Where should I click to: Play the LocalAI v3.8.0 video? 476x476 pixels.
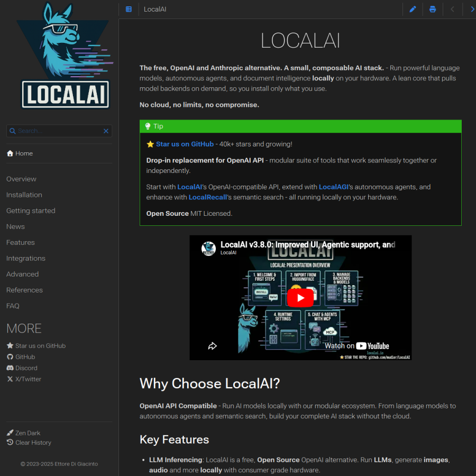click(300, 297)
